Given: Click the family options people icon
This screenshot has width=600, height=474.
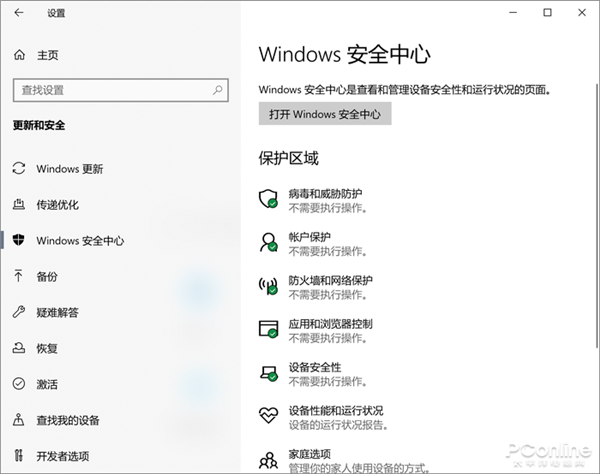Looking at the screenshot, I should (x=268, y=460).
